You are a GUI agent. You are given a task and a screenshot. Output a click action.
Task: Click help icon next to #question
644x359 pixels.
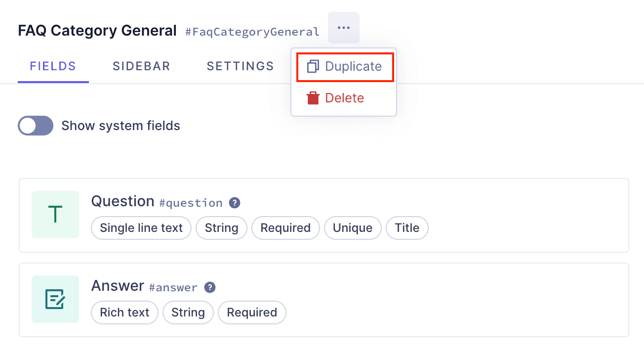pos(235,203)
